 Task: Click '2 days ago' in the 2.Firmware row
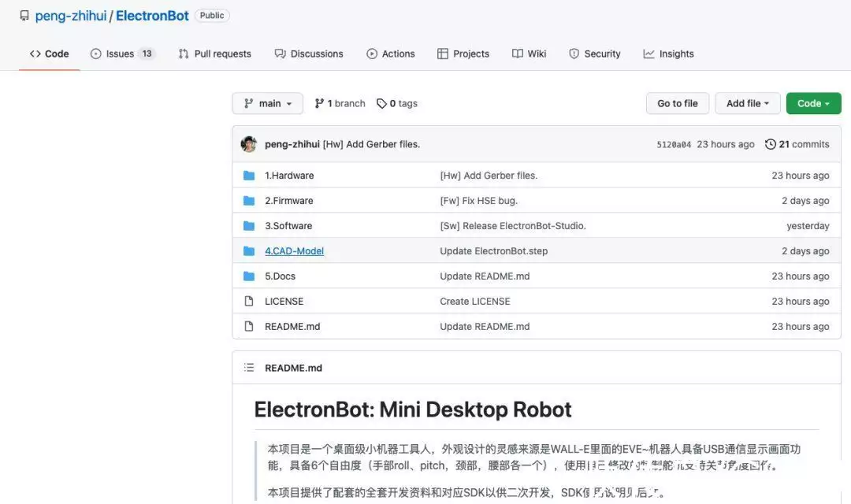click(x=805, y=201)
